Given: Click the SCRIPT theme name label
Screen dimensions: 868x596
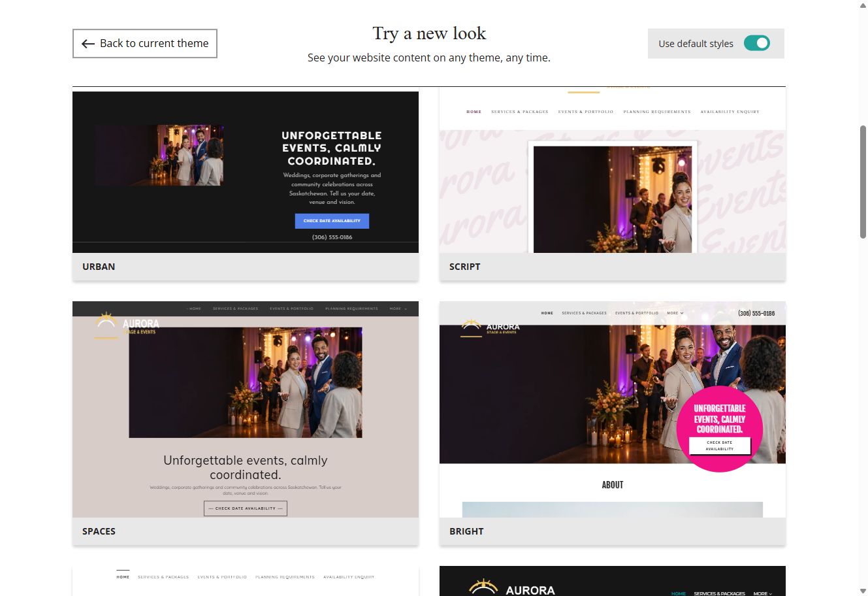Looking at the screenshot, I should (x=464, y=267).
